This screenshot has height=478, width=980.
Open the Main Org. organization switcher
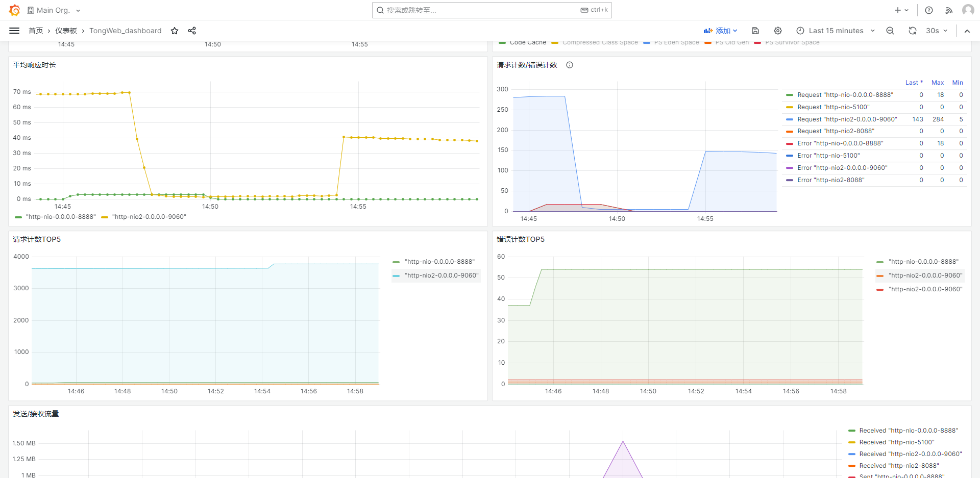[x=54, y=10]
